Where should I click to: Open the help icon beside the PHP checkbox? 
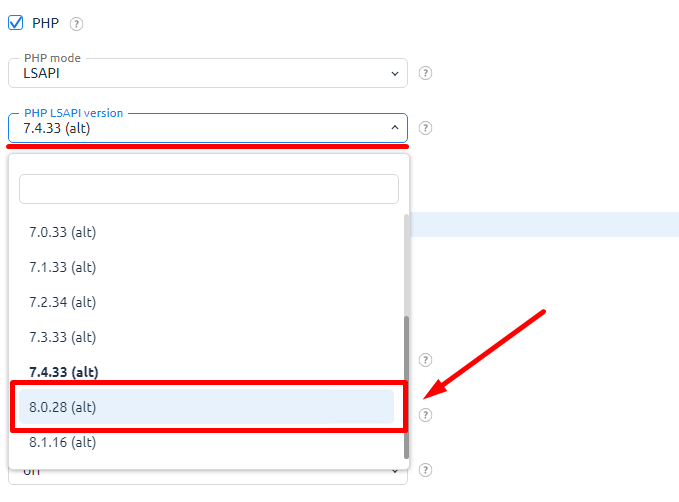76,24
